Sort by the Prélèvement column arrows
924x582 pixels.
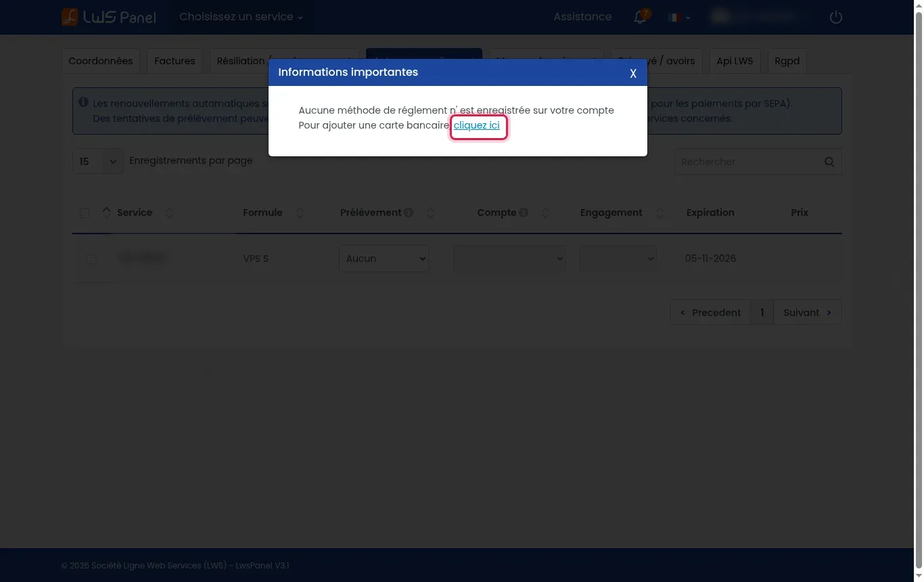pyautogui.click(x=430, y=212)
